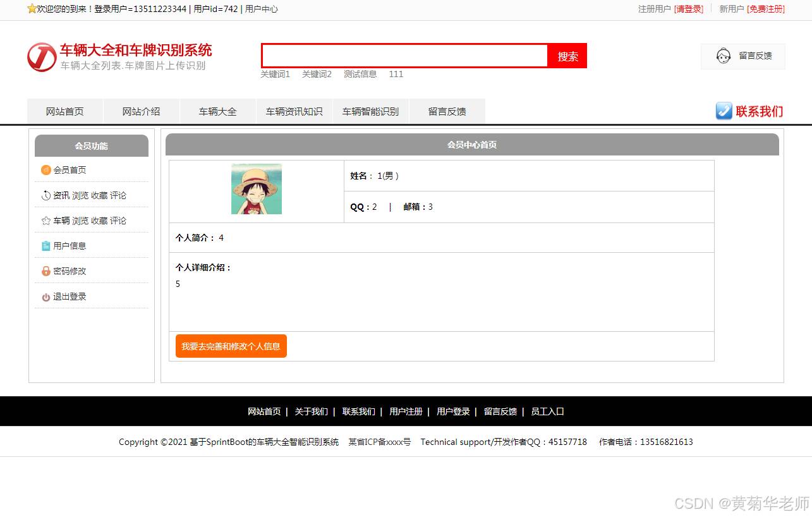Open the 留言反馈 navigation tab
Image resolution: width=812 pixels, height=517 pixels.
[447, 111]
